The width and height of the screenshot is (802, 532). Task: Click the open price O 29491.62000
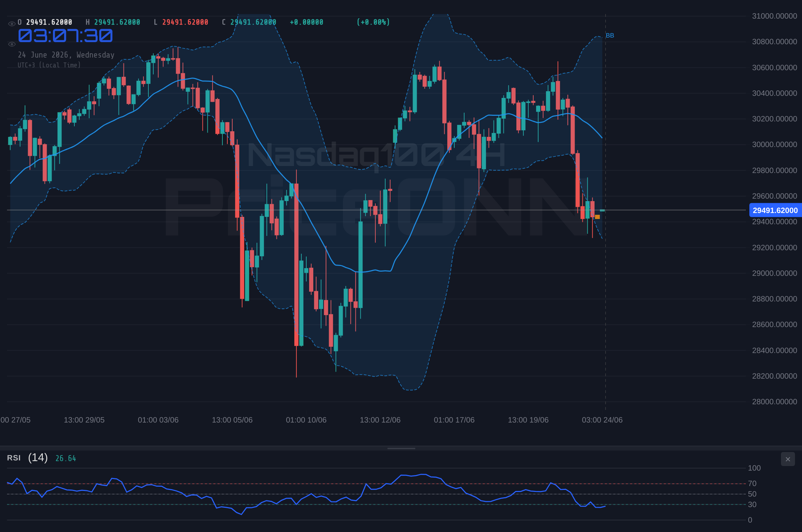45,22
